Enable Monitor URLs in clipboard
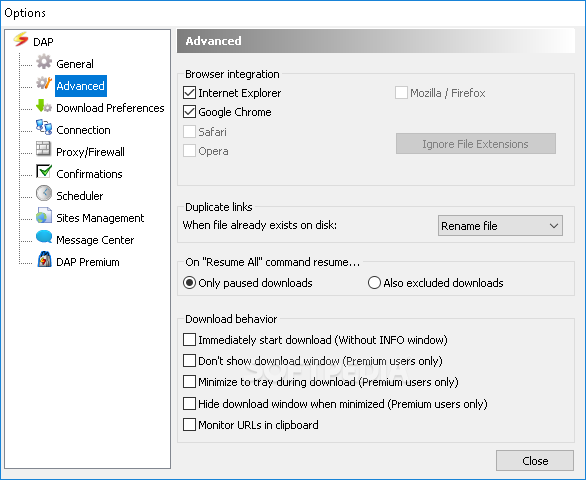Viewport: 586px width, 480px height. (189, 425)
